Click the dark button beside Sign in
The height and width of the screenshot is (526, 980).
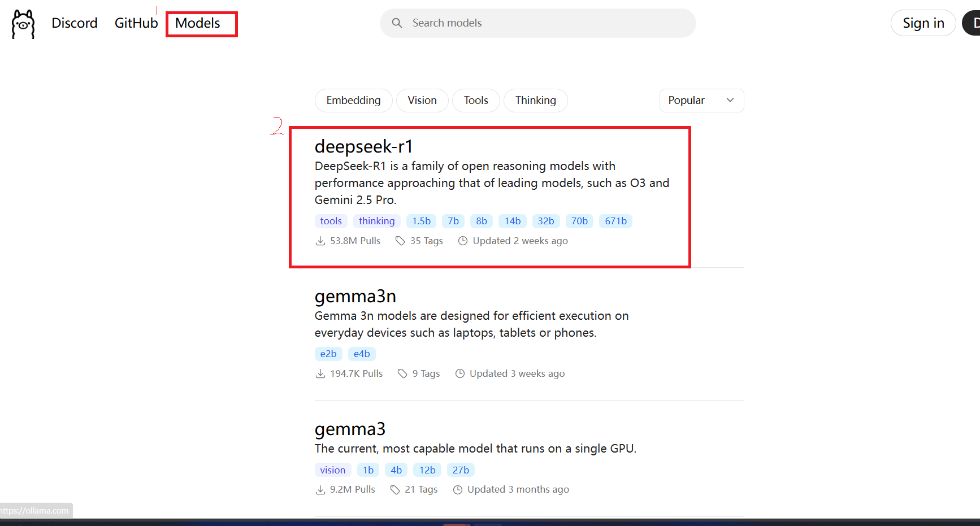tap(972, 23)
